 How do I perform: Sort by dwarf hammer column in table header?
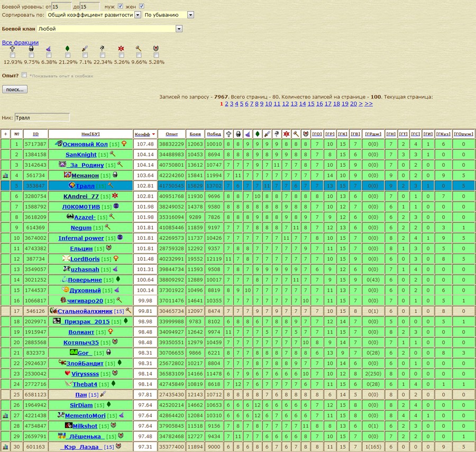point(296,134)
